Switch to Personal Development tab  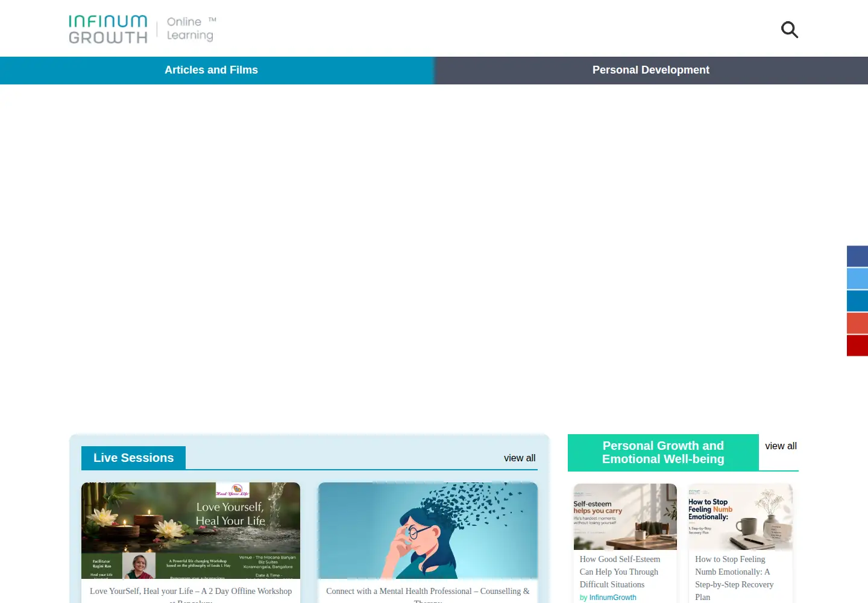[651, 70]
